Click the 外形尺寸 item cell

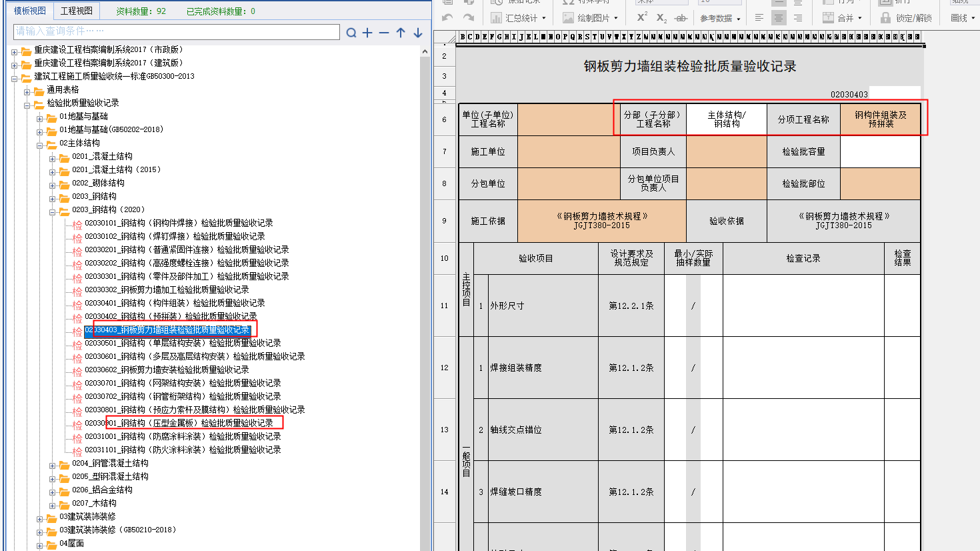click(543, 306)
